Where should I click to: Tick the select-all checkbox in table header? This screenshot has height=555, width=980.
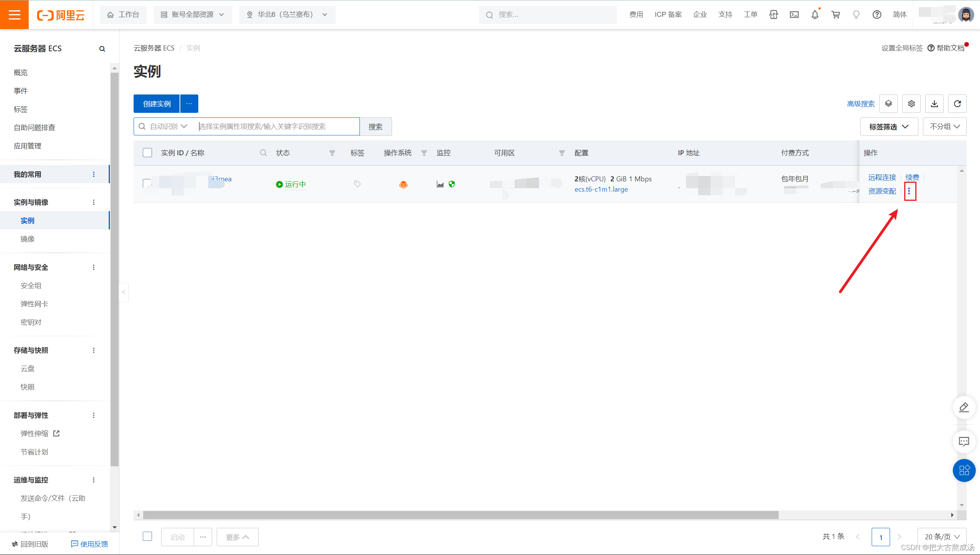[147, 153]
